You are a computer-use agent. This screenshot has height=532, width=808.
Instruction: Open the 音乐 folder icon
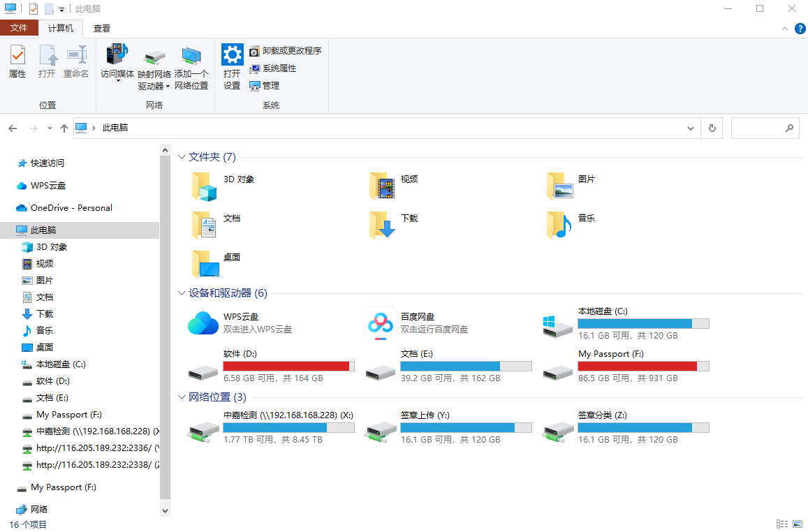click(559, 225)
